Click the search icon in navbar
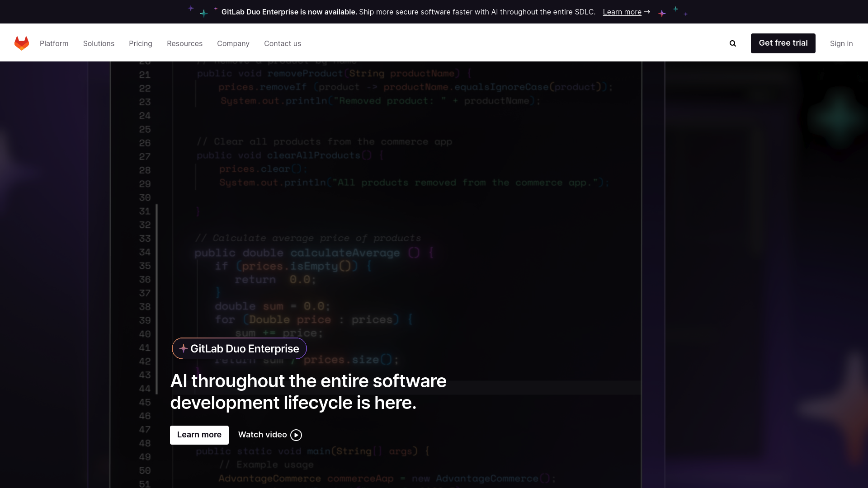 (733, 42)
